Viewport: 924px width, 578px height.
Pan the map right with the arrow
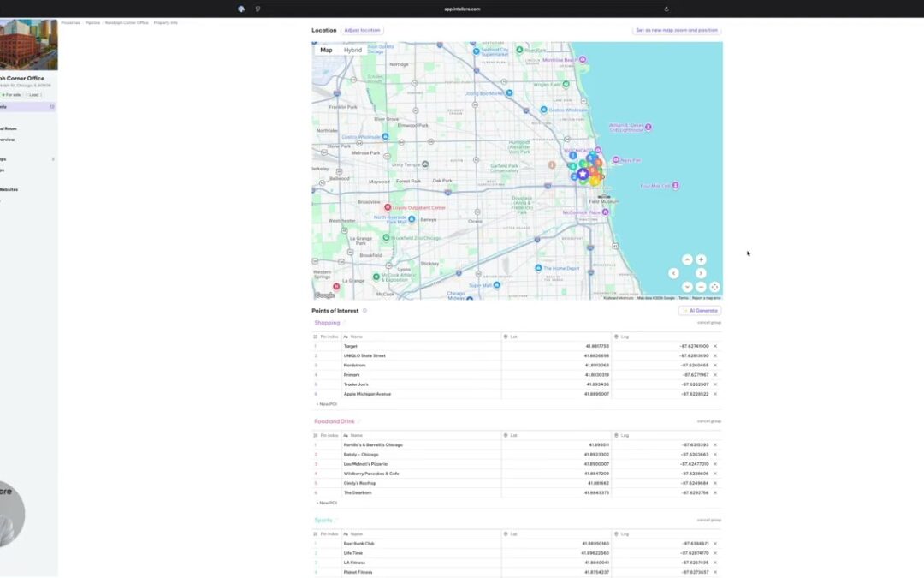[x=701, y=273]
